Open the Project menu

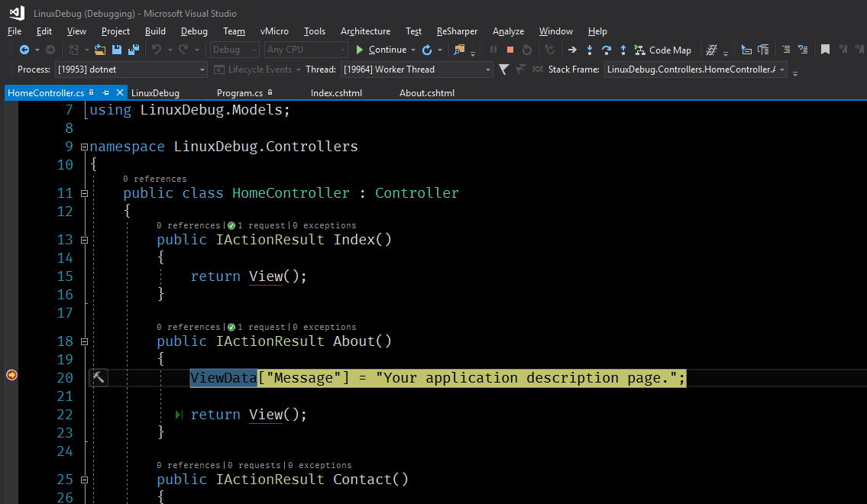[x=115, y=31]
